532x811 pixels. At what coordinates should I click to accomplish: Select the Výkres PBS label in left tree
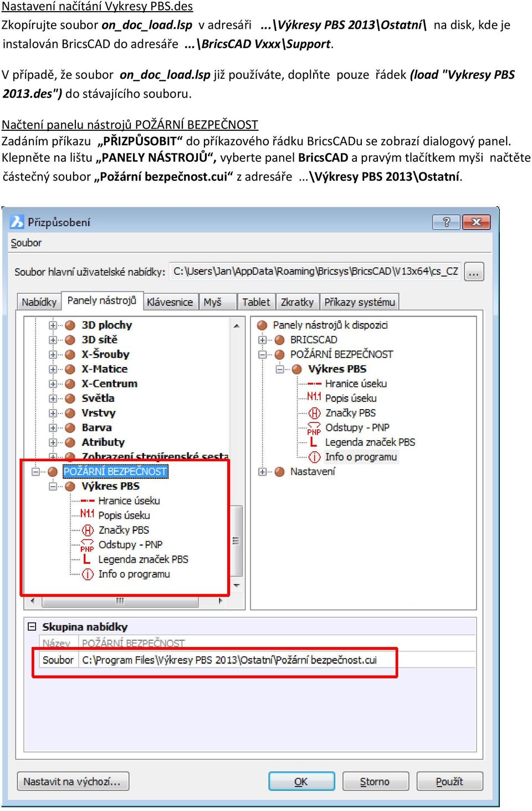[111, 487]
